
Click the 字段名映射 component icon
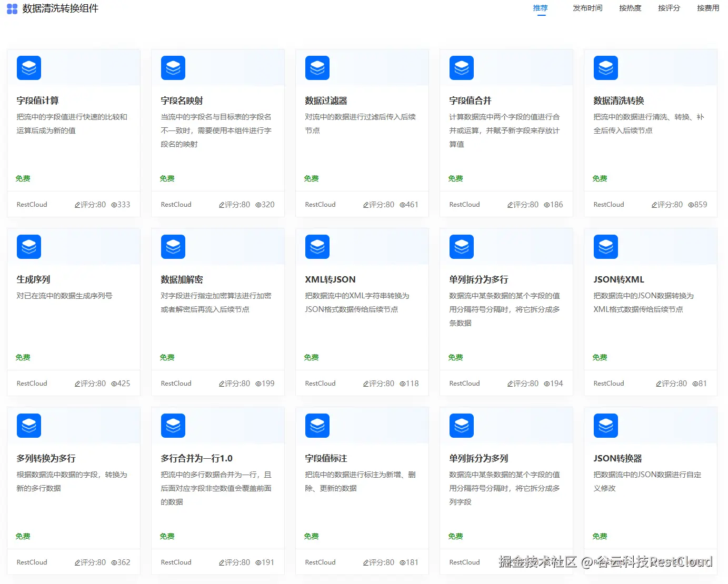[173, 67]
